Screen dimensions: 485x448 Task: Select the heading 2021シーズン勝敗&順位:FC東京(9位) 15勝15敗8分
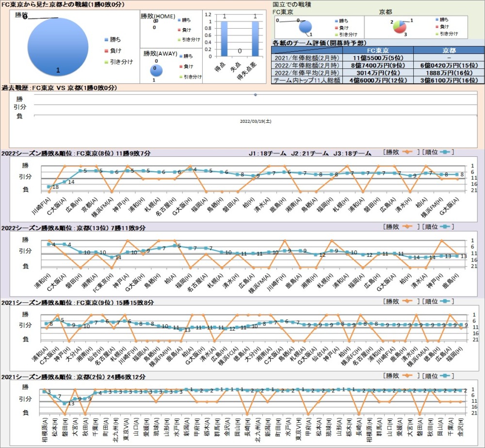[x=78, y=302]
